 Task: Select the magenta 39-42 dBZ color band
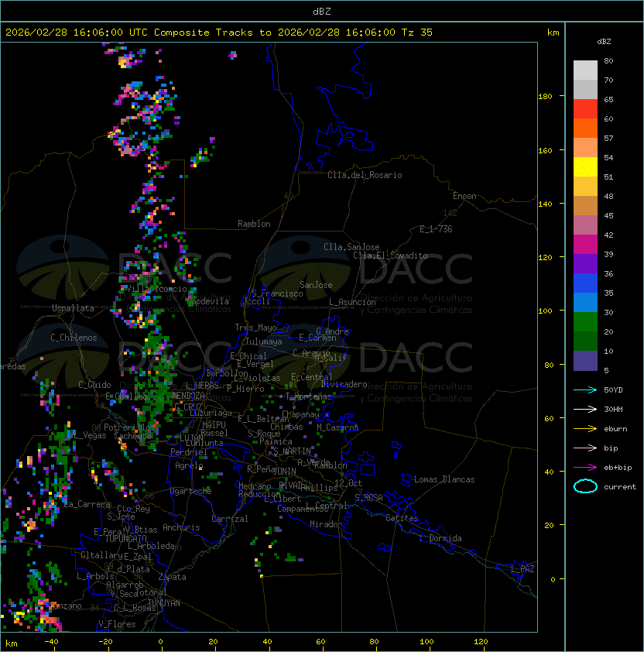[585, 244]
